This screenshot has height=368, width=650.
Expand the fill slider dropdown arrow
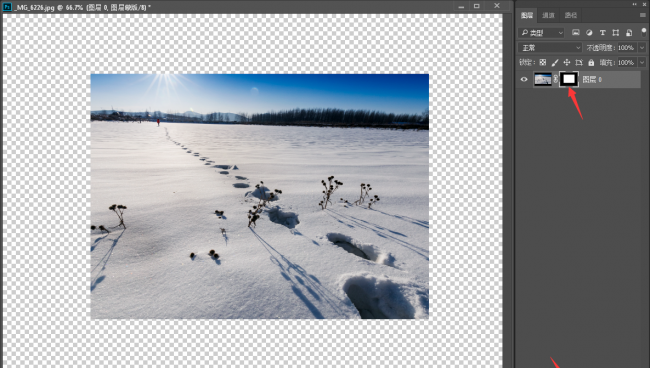pyautogui.click(x=642, y=63)
